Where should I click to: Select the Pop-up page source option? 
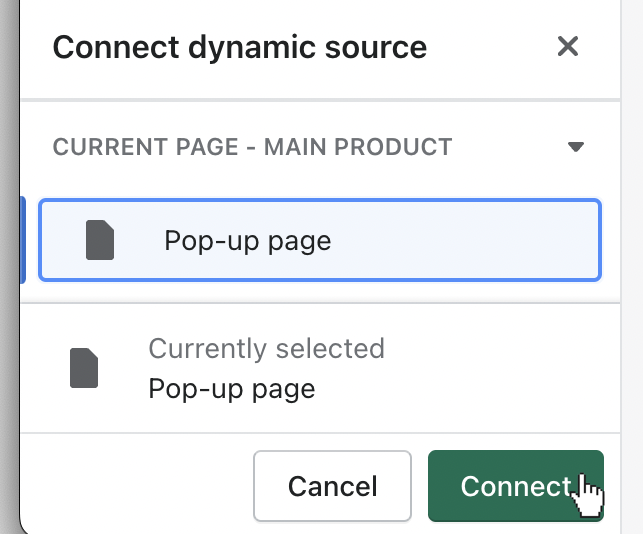(320, 240)
